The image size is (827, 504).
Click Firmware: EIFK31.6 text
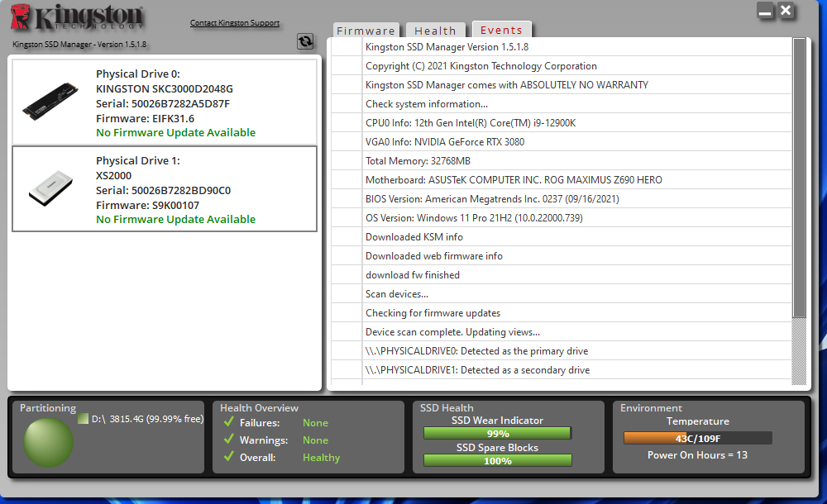tap(145, 118)
